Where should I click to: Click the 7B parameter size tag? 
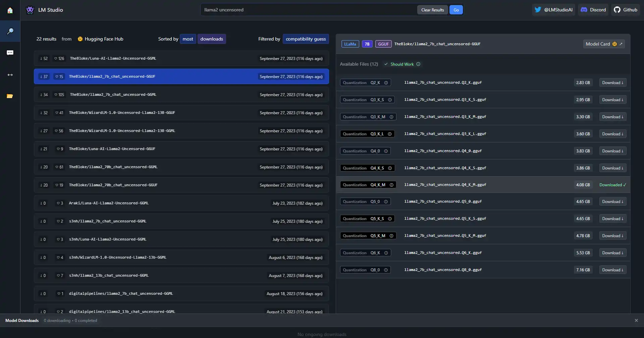pos(367,44)
